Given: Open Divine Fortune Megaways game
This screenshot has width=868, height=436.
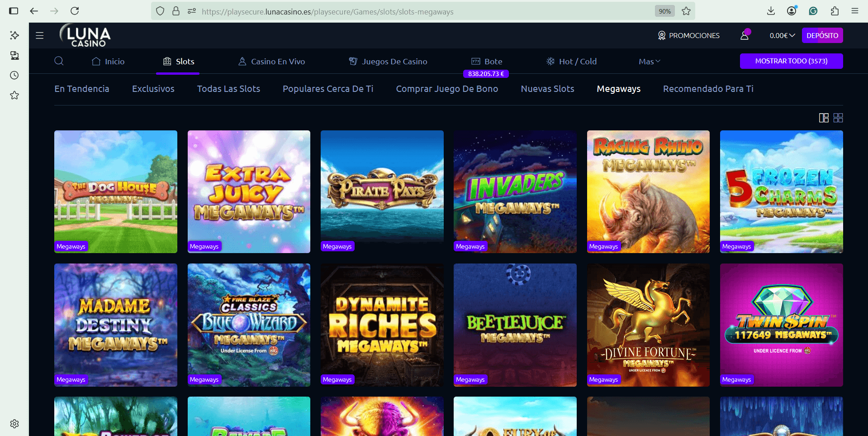Looking at the screenshot, I should click(648, 325).
